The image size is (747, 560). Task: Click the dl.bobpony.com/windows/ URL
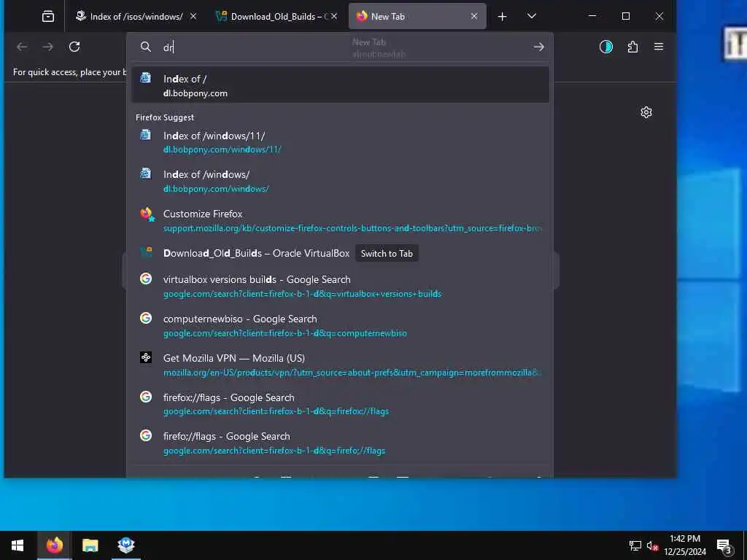216,189
